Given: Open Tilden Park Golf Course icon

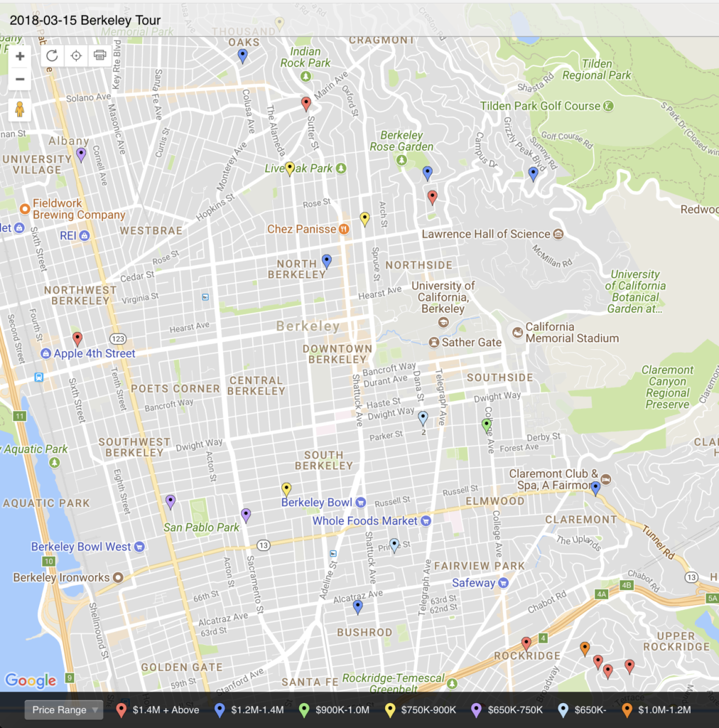Looking at the screenshot, I should (608, 107).
